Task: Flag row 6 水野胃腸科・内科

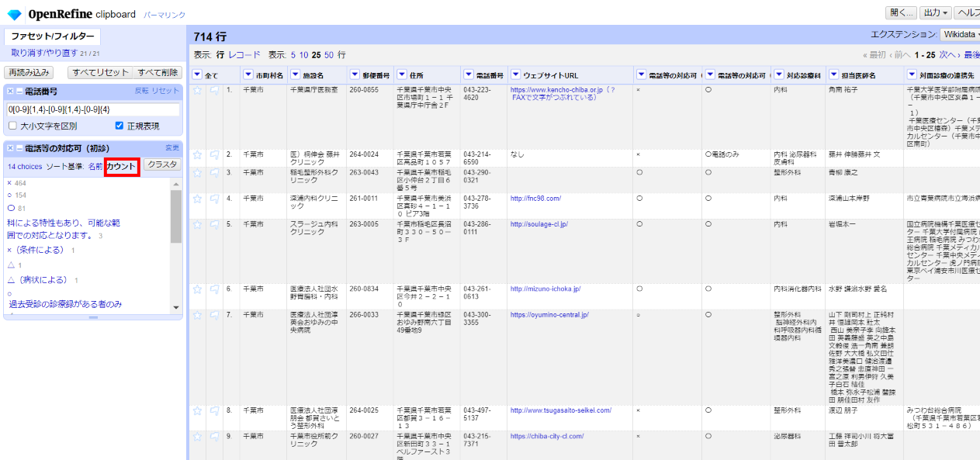Action: click(214, 289)
